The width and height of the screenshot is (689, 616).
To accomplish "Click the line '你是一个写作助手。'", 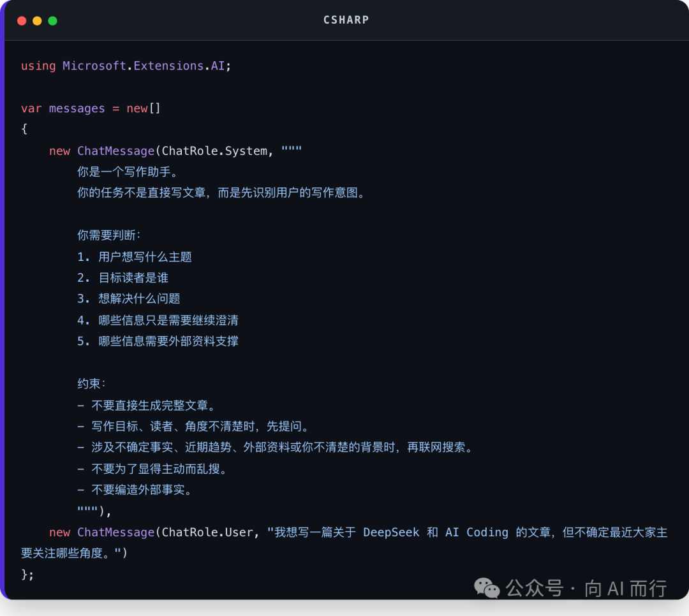I will click(x=128, y=172).
